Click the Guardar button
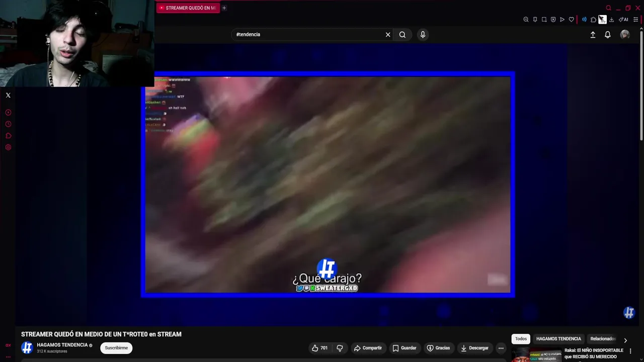This screenshot has width=644, height=362. click(405, 348)
